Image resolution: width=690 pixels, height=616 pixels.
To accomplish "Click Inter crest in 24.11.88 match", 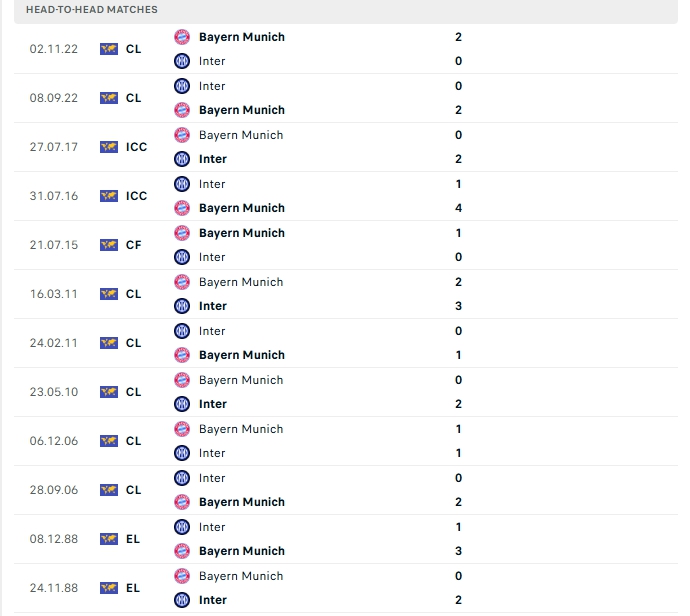I will click(182, 600).
